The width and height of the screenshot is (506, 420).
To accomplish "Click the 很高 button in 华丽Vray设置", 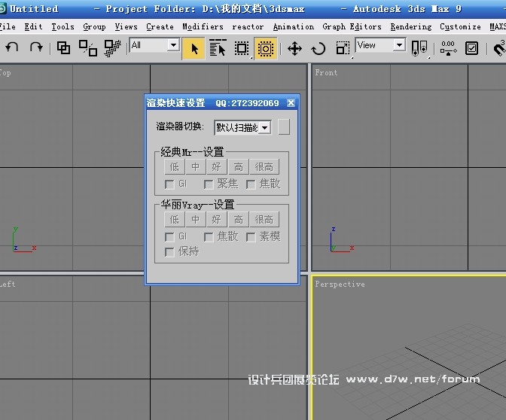I will coord(264,220).
